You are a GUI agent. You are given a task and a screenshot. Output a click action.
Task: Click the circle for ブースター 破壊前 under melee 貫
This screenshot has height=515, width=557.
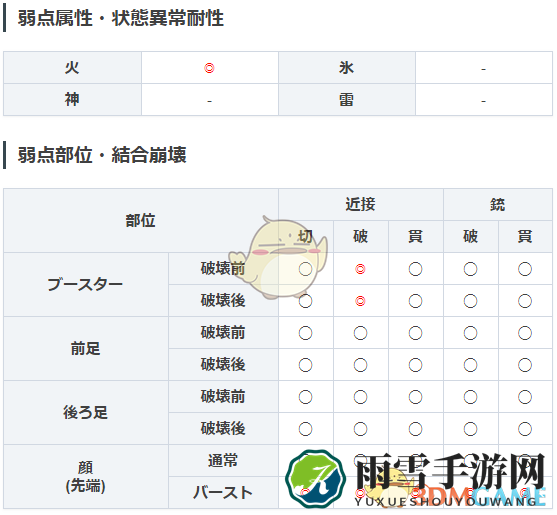click(415, 269)
